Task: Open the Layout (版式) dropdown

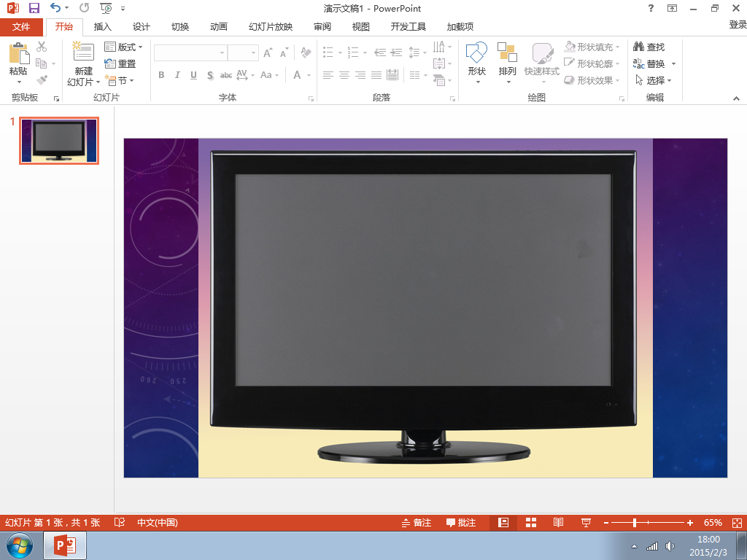Action: [x=123, y=47]
